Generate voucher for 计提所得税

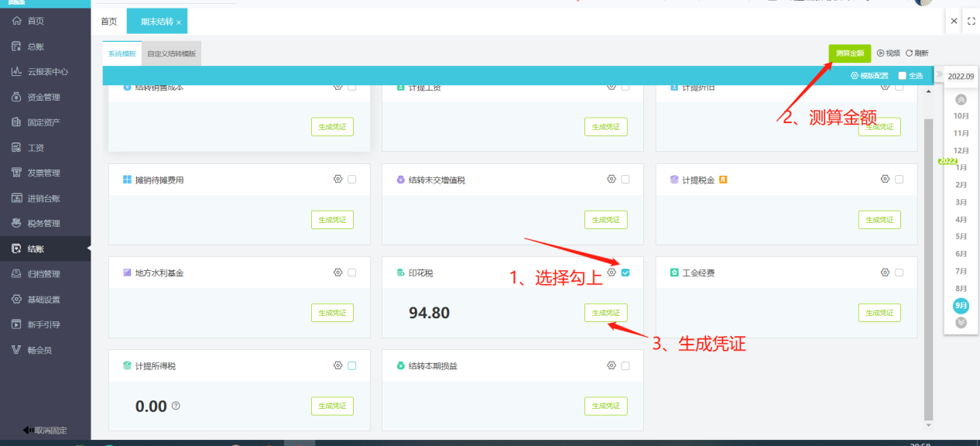point(333,406)
